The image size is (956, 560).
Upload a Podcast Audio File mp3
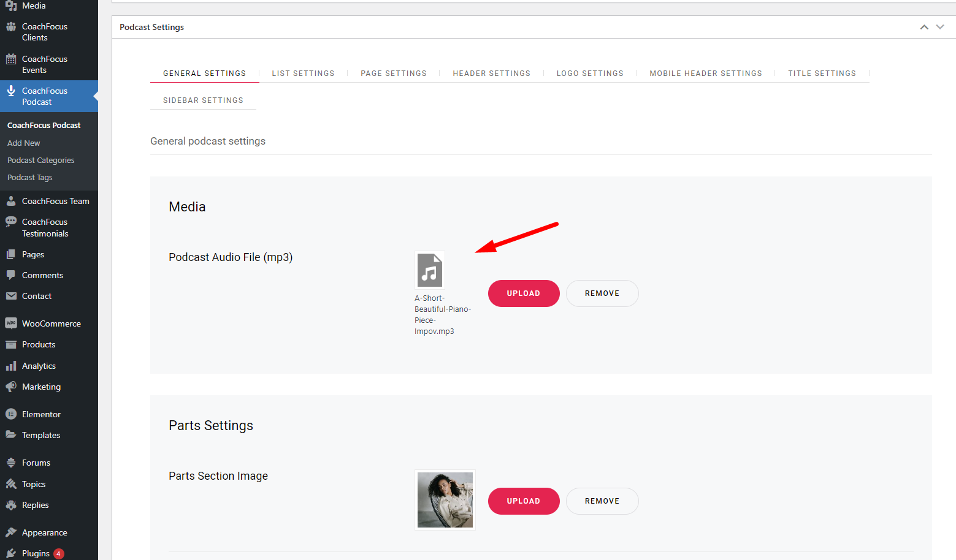(x=524, y=293)
